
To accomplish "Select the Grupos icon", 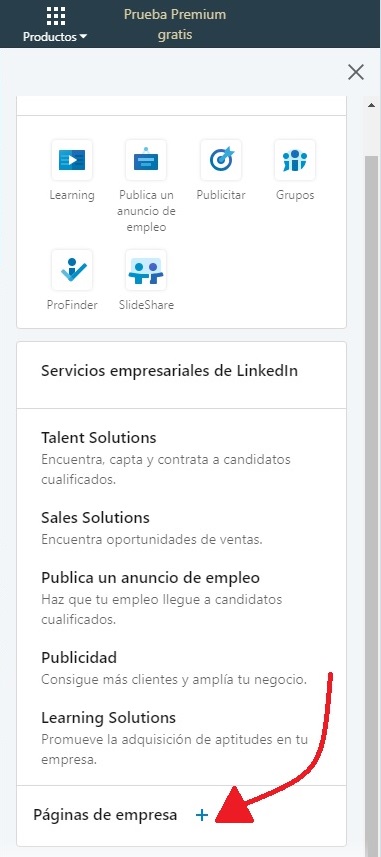I will 295,160.
